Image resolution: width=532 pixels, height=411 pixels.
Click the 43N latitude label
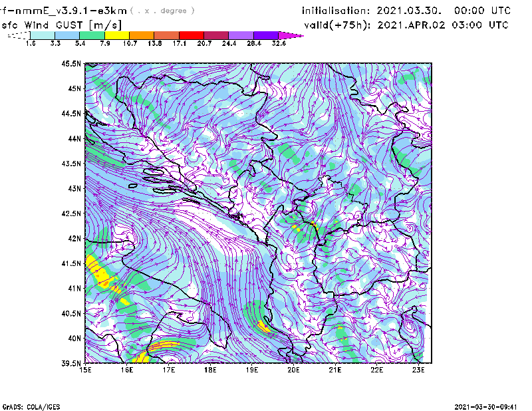74,188
